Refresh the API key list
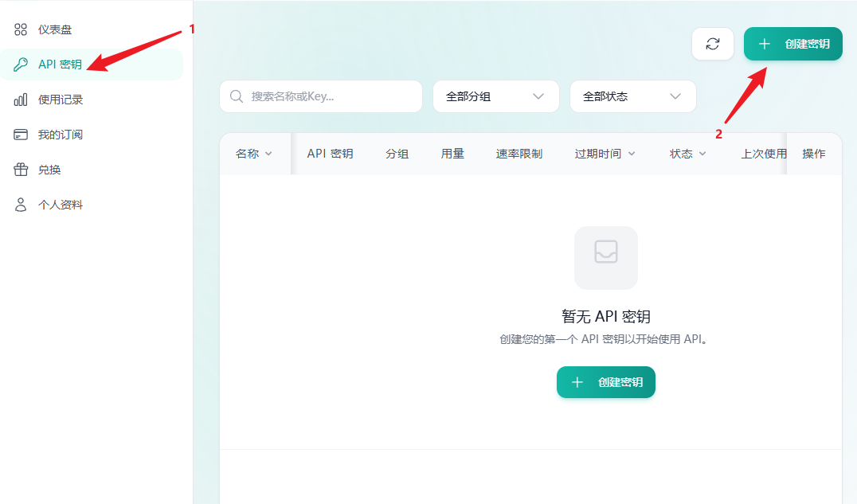857x504 pixels. pyautogui.click(x=713, y=44)
